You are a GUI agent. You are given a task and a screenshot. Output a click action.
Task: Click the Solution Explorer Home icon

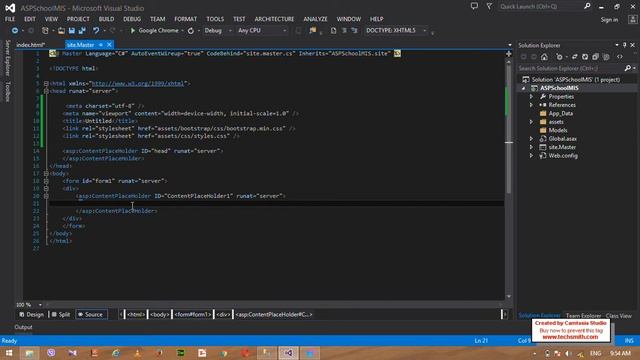click(544, 57)
